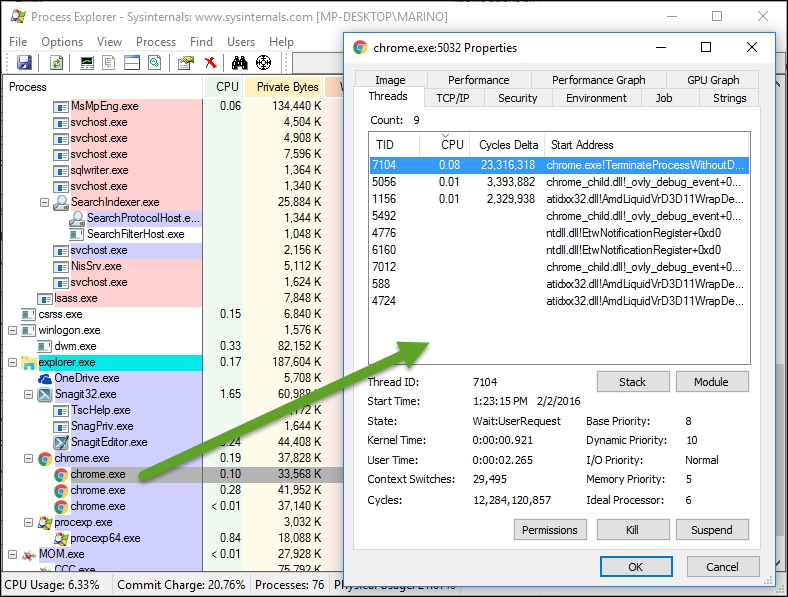The width and height of the screenshot is (788, 597).
Task: Switch to the Performance tab
Action: click(478, 80)
